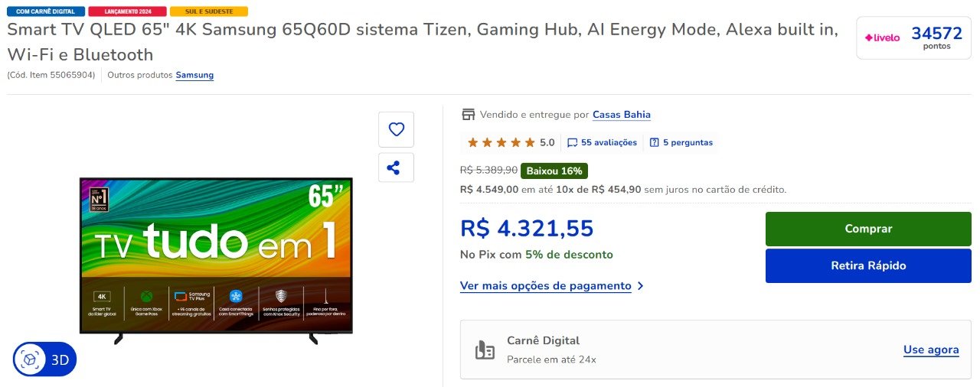Viewport: 980px width, 387px height.
Task: Add product to favorites with heart icon
Action: pyautogui.click(x=396, y=129)
